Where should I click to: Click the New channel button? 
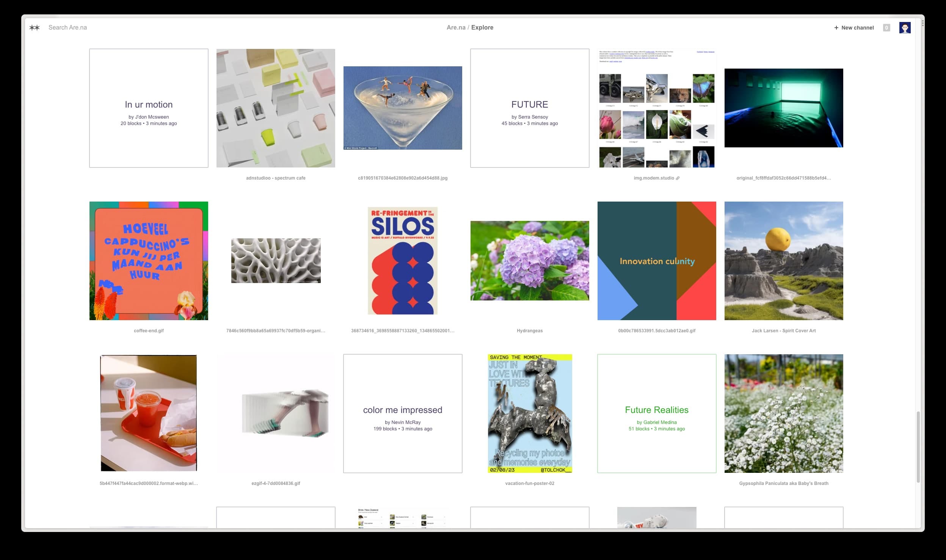click(x=854, y=28)
